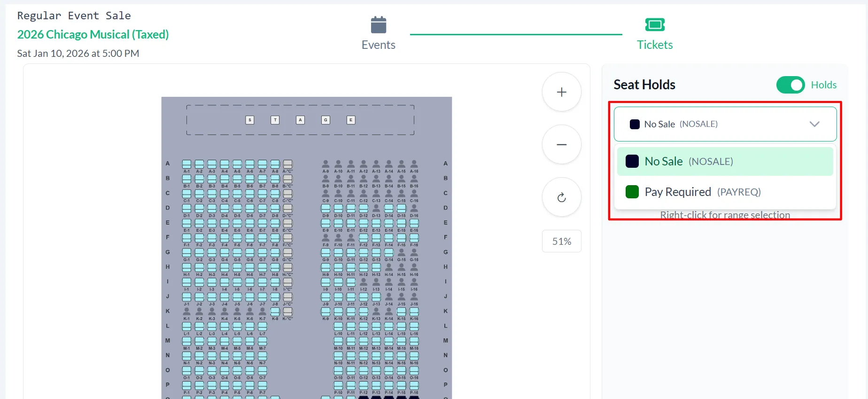Select seat L-1 on the map
Viewport: 868px width, 399px height.
(186, 326)
